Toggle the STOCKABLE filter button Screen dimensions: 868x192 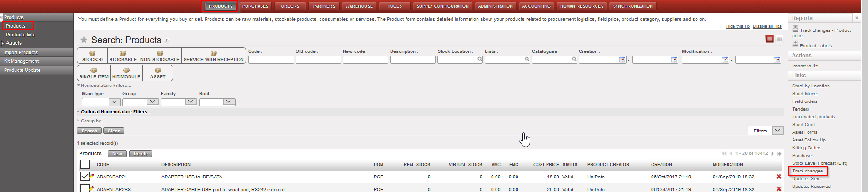[123, 56]
